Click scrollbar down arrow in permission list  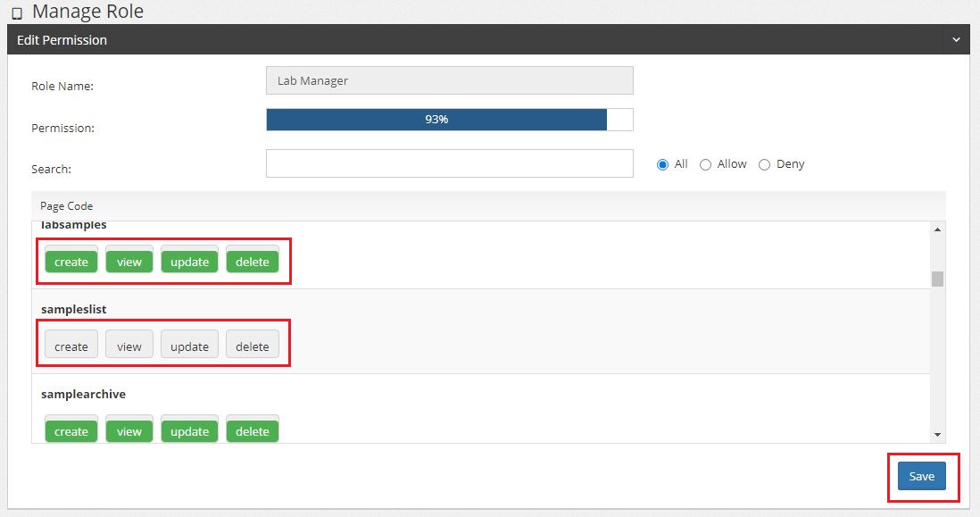(937, 435)
